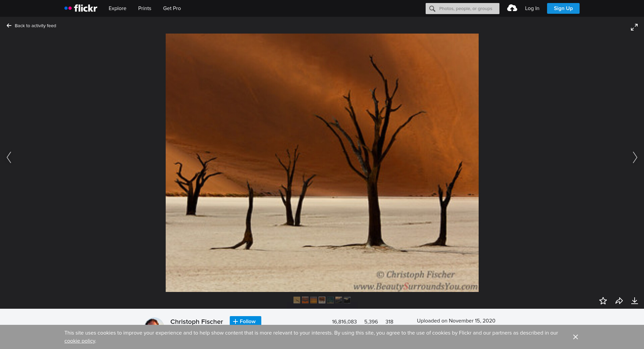Download this photo using the download icon

pyautogui.click(x=634, y=301)
